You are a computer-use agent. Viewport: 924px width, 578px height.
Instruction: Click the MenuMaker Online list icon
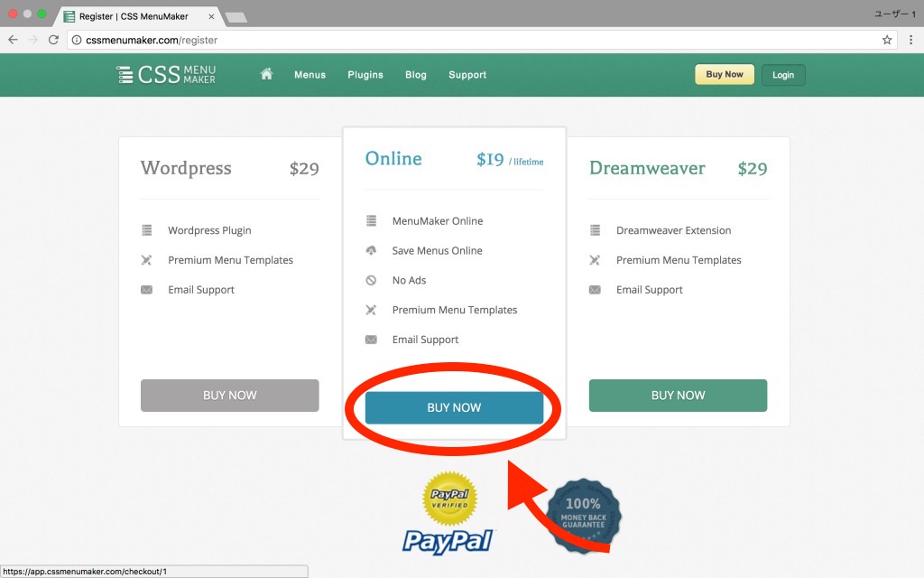371,220
